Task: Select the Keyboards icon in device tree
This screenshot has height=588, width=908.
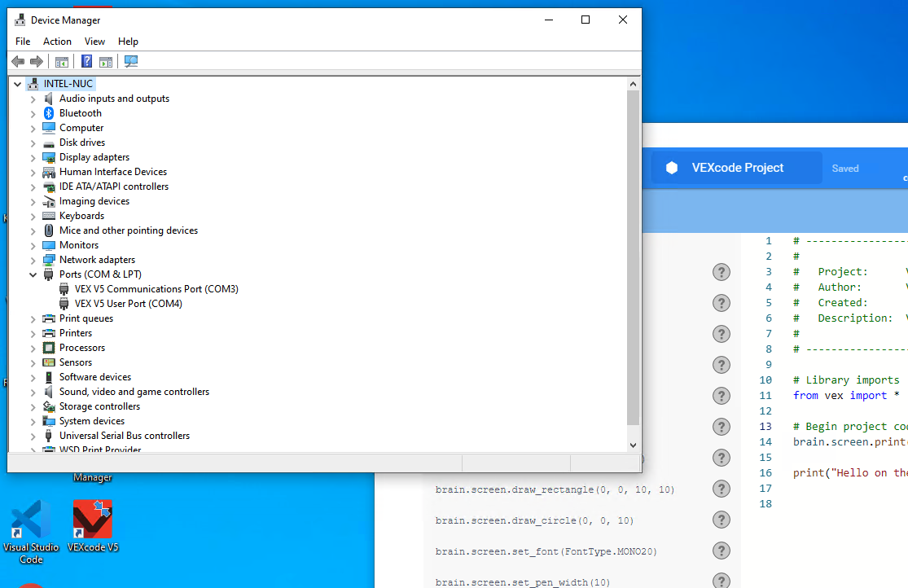Action: click(x=49, y=216)
